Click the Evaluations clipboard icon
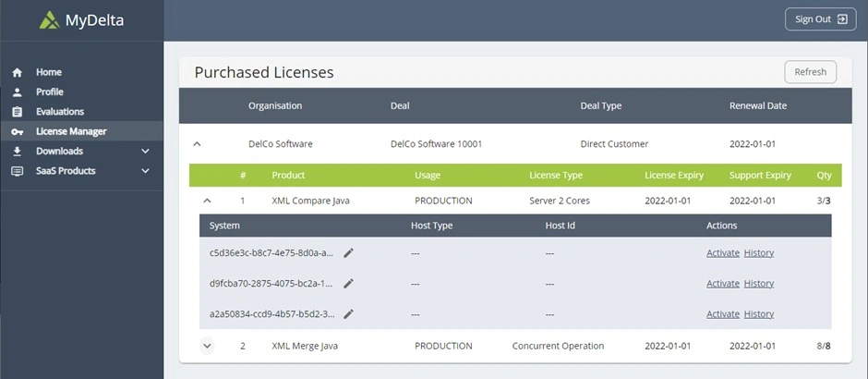This screenshot has width=868, height=379. tap(17, 112)
